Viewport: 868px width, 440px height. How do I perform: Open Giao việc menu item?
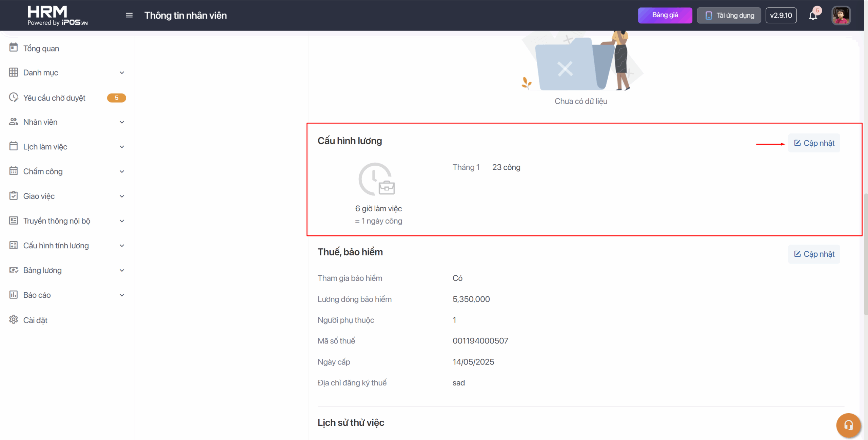39,196
